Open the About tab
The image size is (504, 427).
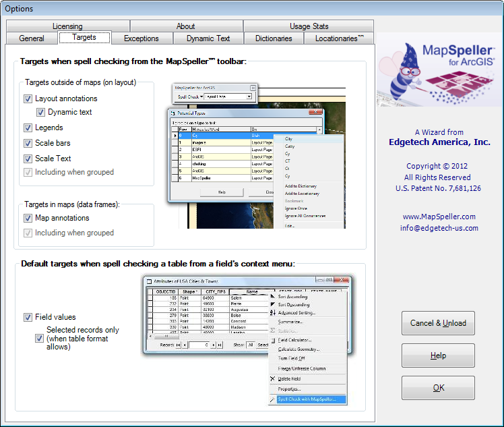pos(186,26)
